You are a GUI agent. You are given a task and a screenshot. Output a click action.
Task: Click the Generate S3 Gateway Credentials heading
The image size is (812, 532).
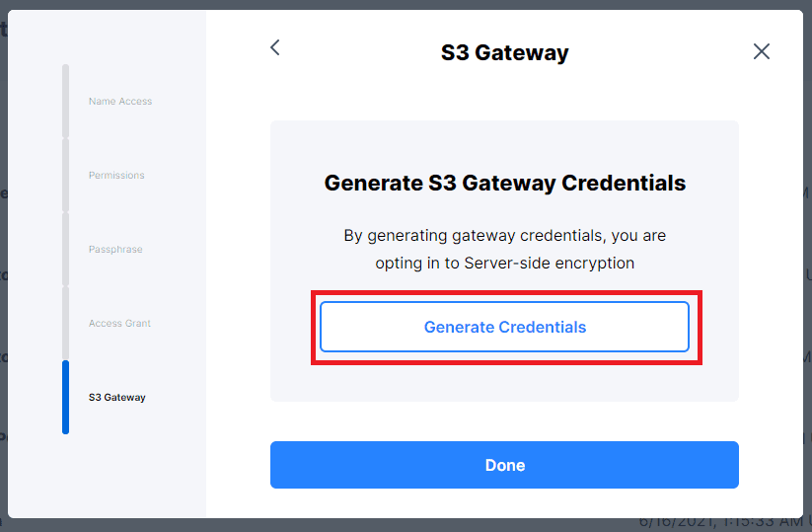[504, 183]
